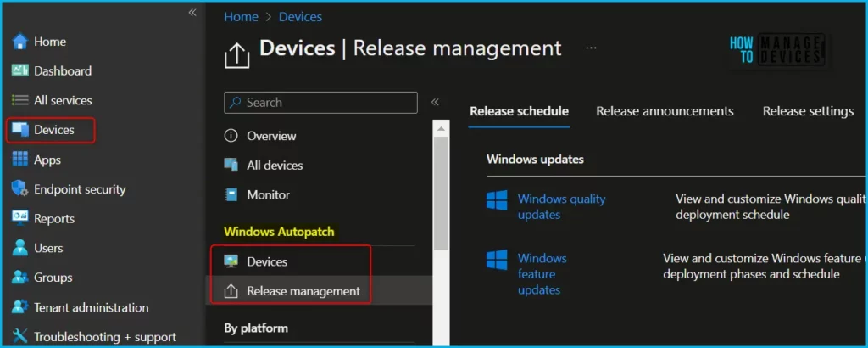Click the Apps grid icon
The width and height of the screenshot is (868, 348).
[x=20, y=160]
